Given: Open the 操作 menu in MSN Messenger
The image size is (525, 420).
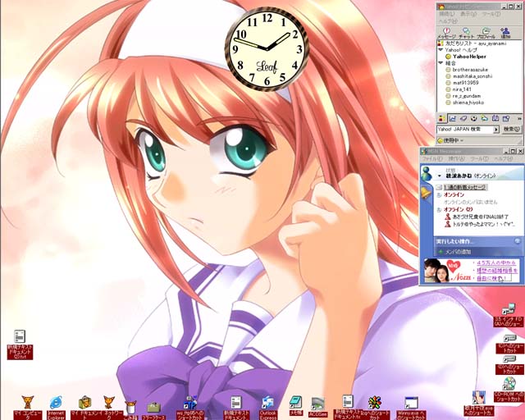Looking at the screenshot, I should 456,159.
